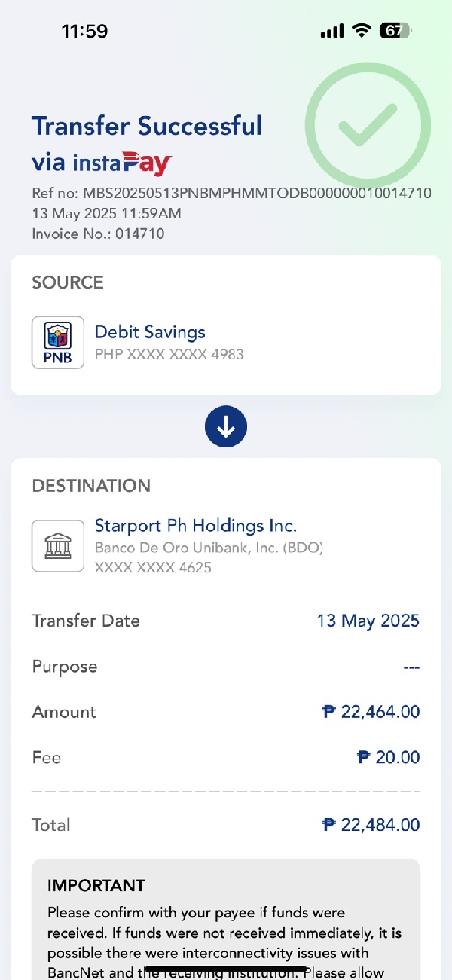
Task: Tap the transfer reference number text
Action: pos(231,193)
